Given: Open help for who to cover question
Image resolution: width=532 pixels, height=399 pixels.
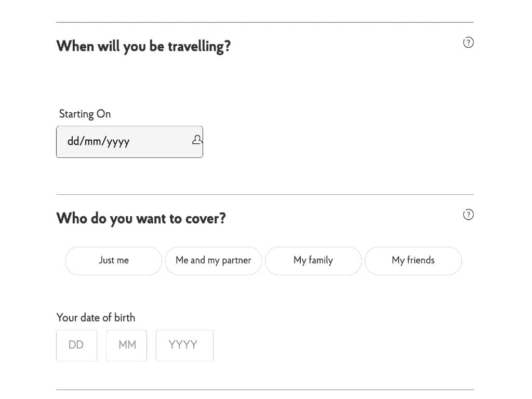Looking at the screenshot, I should coord(468,215).
